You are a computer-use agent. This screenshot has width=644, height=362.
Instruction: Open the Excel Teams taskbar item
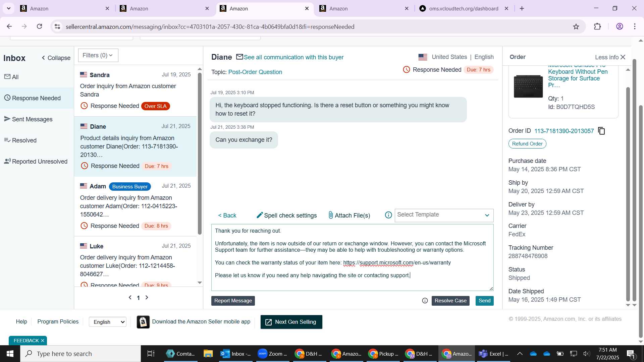(493, 354)
